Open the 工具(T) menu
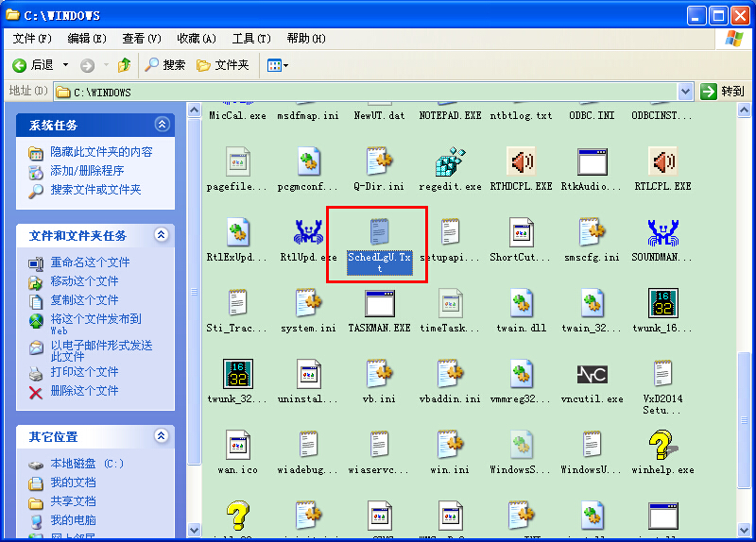The width and height of the screenshot is (756, 542). pyautogui.click(x=251, y=39)
